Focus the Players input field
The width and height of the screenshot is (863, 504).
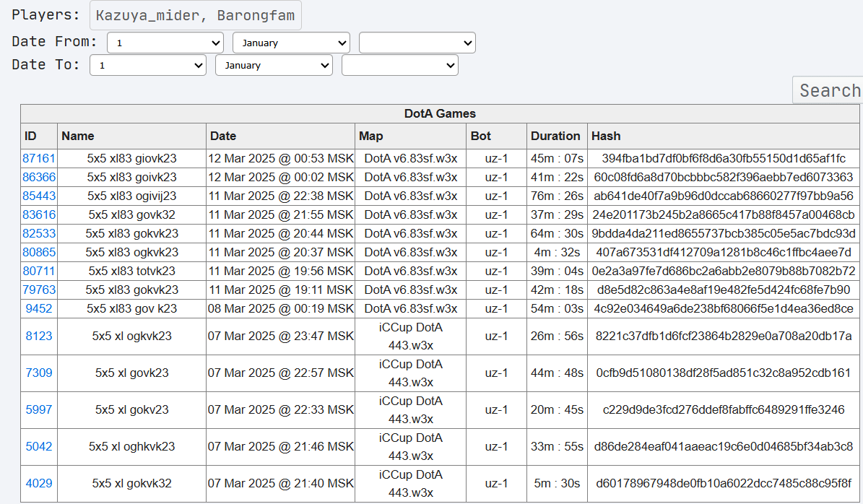196,15
